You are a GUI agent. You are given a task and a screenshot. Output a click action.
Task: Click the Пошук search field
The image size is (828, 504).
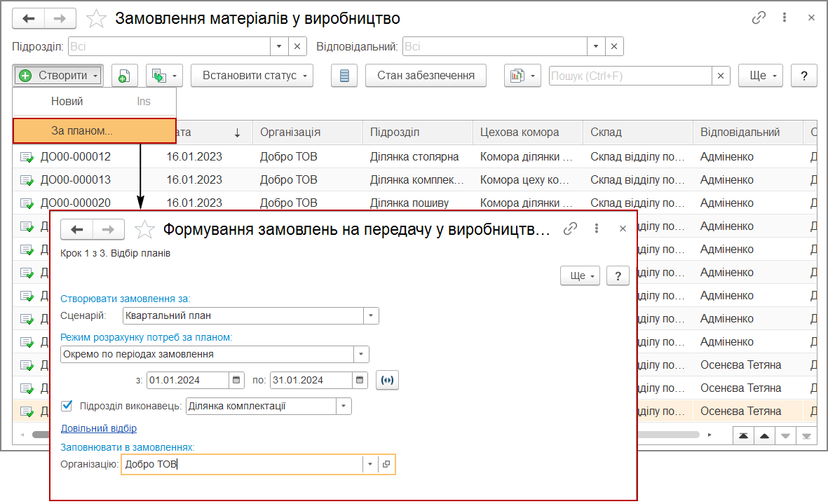630,76
